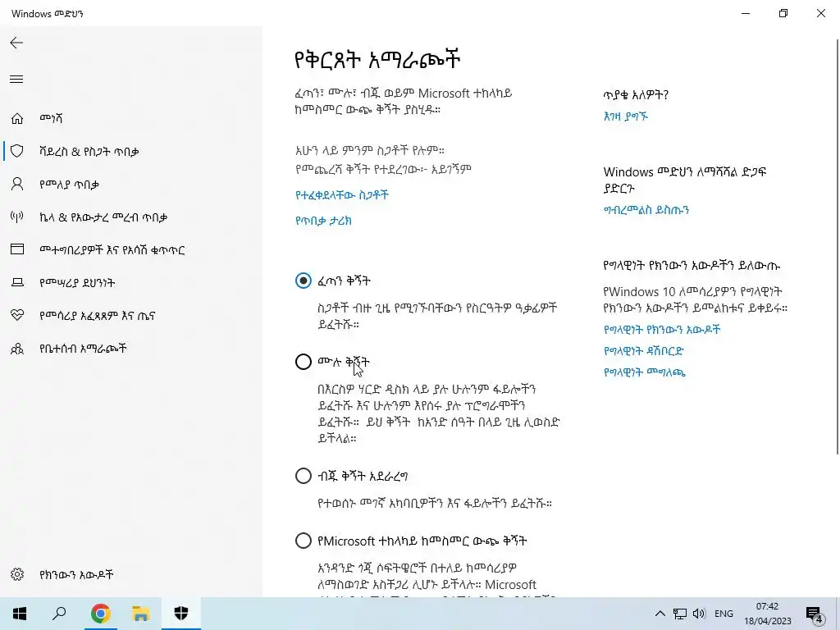Open the የጥበቃ ታሪክ protection history link
This screenshot has width=840, height=630.
[x=323, y=221]
